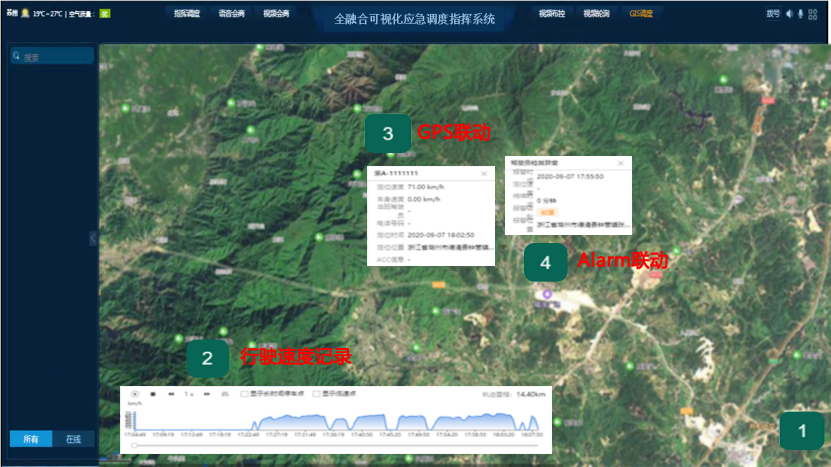Viewport: 831px width, 467px height.
Task: Click the weather alert bell icon
Action: [x=24, y=14]
